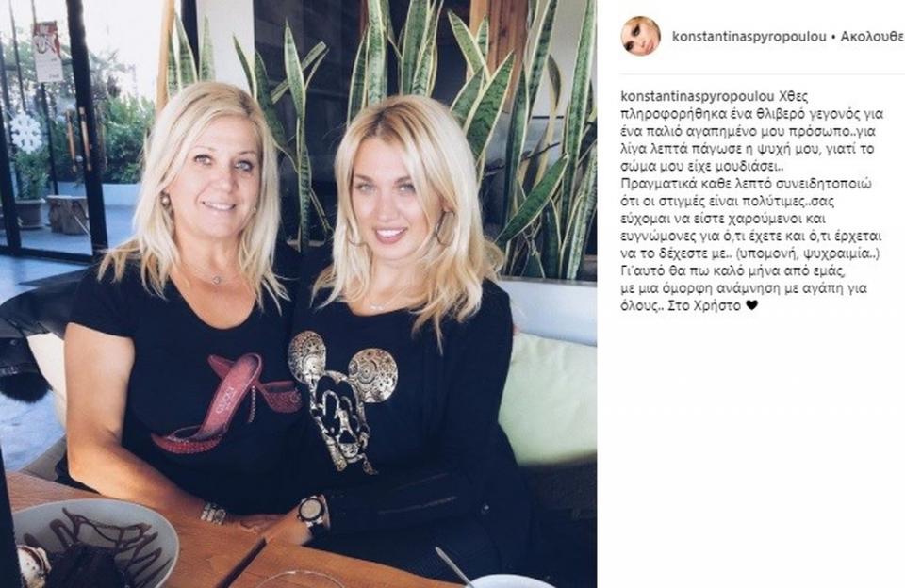Follow the account via the Ακολουθε button
Image resolution: width=905 pixels, height=588 pixels.
[x=872, y=37]
